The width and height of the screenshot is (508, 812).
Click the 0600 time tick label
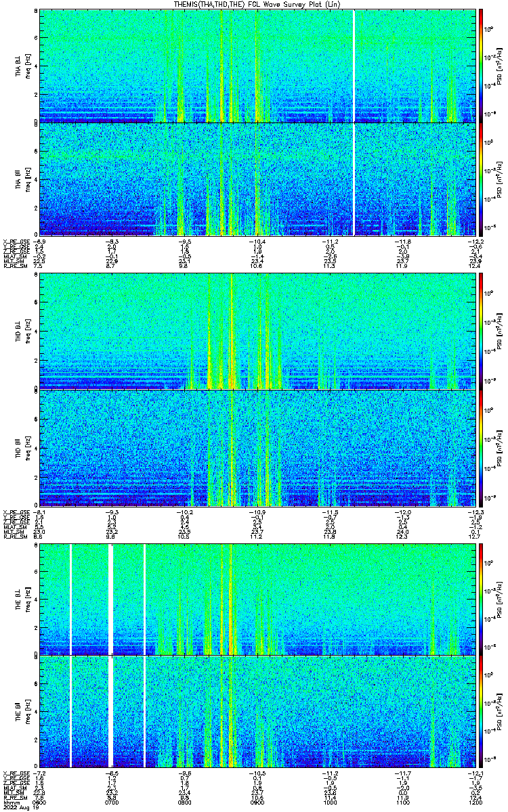click(40, 802)
